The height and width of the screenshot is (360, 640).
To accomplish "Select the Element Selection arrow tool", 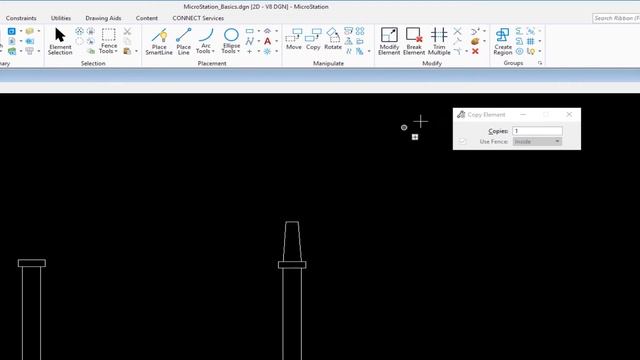I will [60, 41].
